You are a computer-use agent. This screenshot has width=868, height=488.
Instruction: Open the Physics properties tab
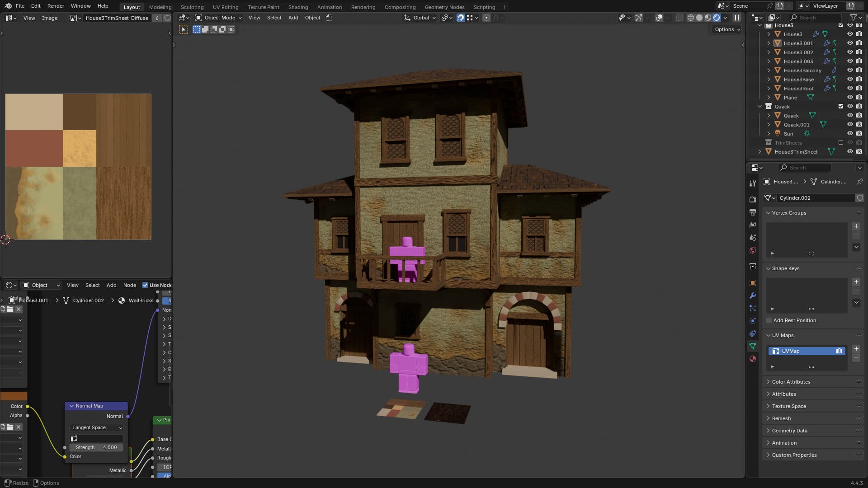coord(753,321)
